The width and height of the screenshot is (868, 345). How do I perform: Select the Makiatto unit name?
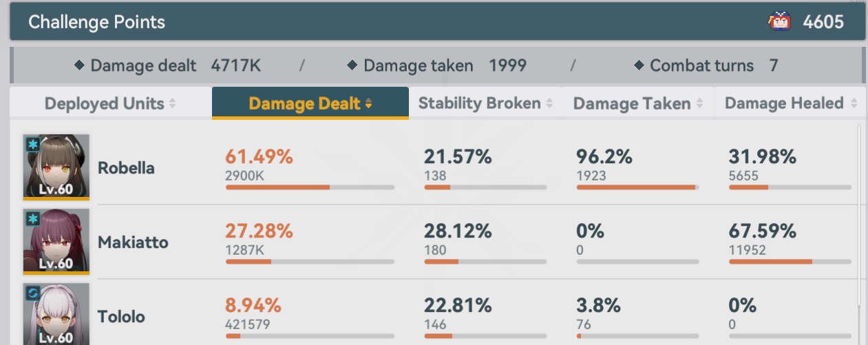133,242
